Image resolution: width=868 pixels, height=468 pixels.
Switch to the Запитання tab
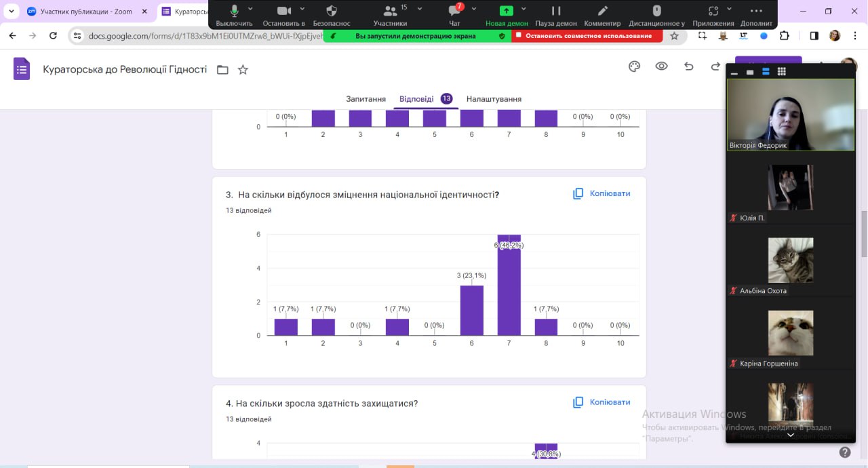366,99
